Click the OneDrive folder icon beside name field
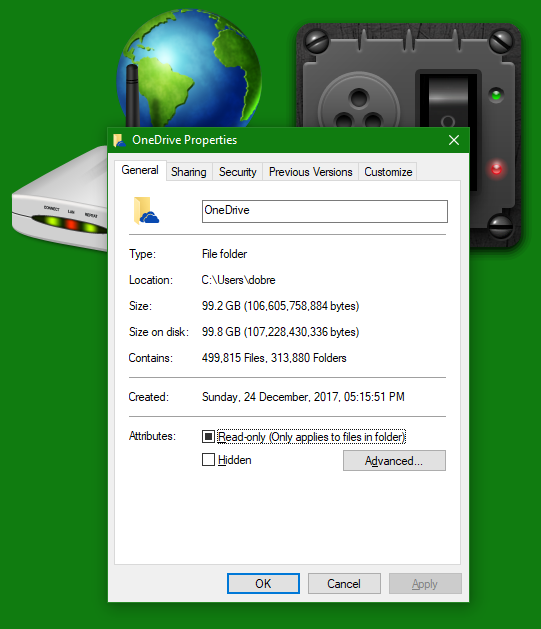 146,211
